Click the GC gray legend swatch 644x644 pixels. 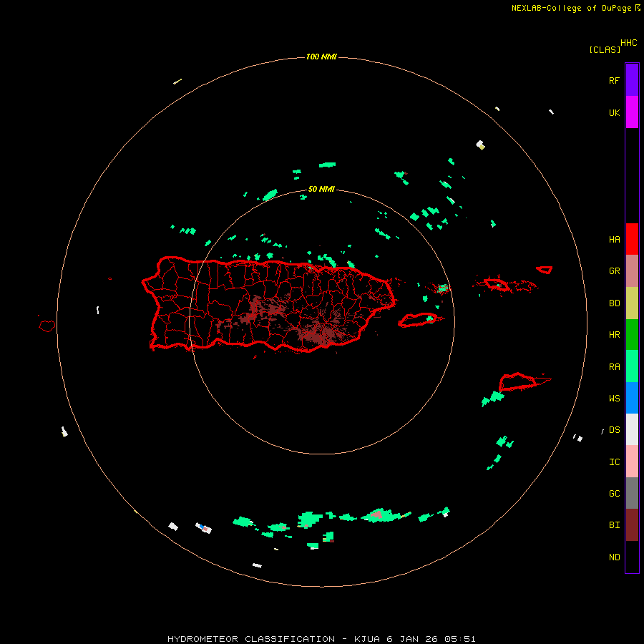pyautogui.click(x=632, y=493)
